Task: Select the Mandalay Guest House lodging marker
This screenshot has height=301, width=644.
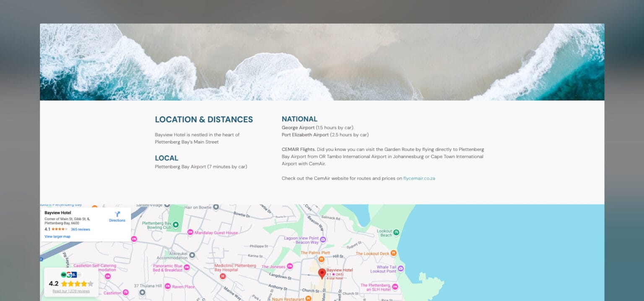Action: coord(190,233)
